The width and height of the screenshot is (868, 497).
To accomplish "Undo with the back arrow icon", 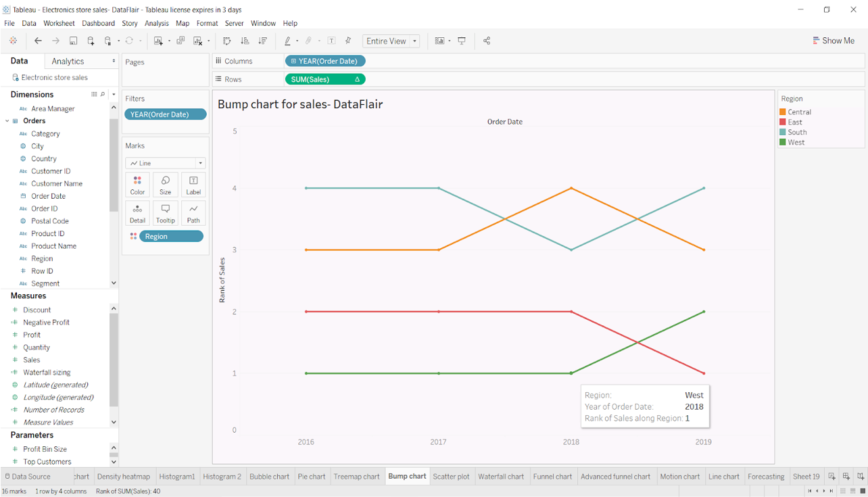I will [38, 41].
